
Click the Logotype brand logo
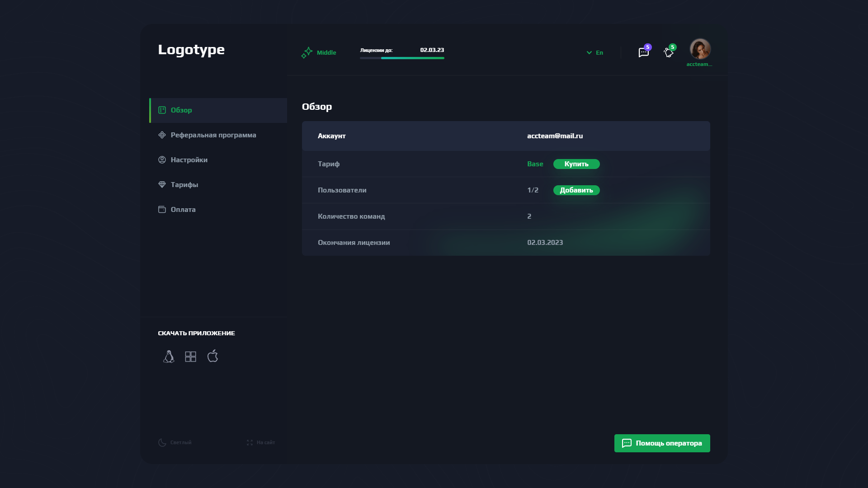(x=191, y=50)
